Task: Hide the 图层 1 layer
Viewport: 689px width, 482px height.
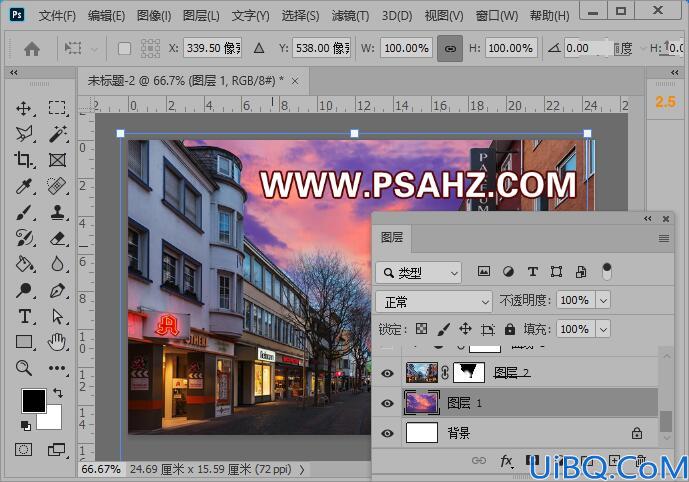Action: (x=387, y=403)
